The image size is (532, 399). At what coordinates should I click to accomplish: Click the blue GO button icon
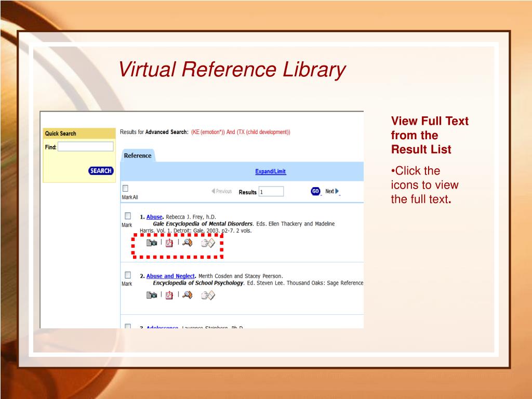point(315,191)
